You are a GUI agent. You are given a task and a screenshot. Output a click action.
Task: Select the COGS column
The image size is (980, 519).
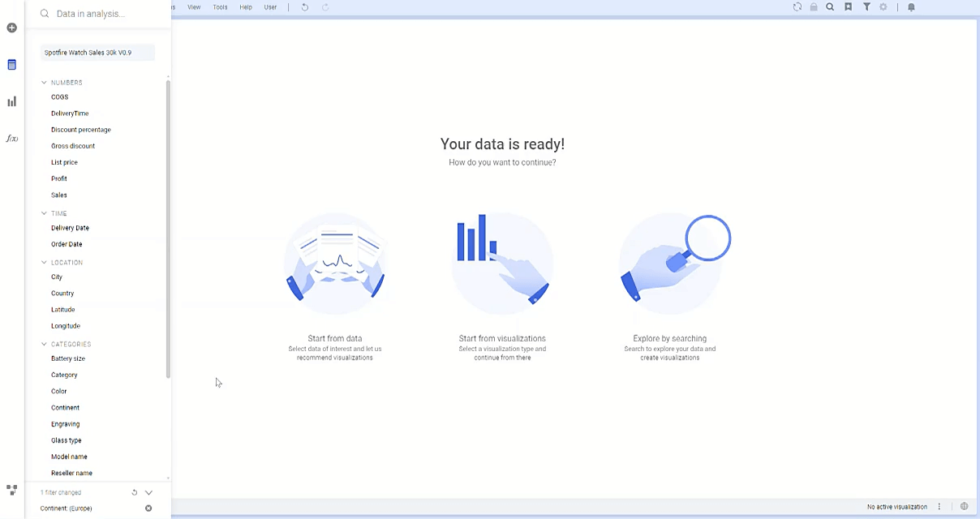coord(60,97)
